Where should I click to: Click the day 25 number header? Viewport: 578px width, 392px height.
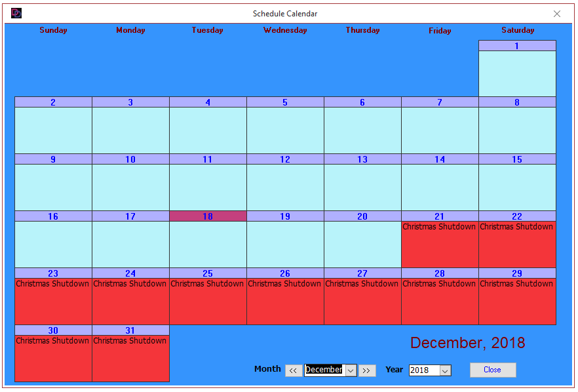[208, 273]
